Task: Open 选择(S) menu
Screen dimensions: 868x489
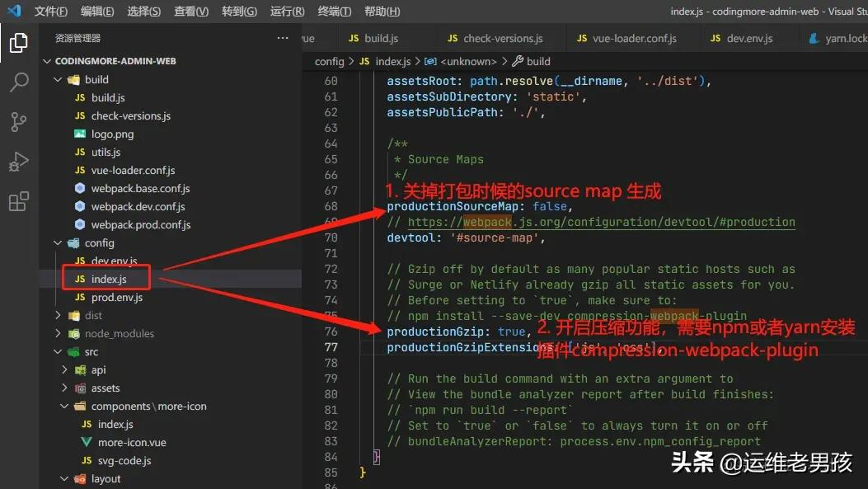Action: click(144, 11)
